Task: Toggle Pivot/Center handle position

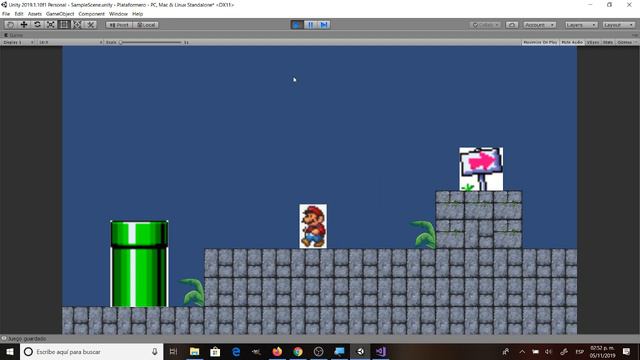Action: point(119,25)
